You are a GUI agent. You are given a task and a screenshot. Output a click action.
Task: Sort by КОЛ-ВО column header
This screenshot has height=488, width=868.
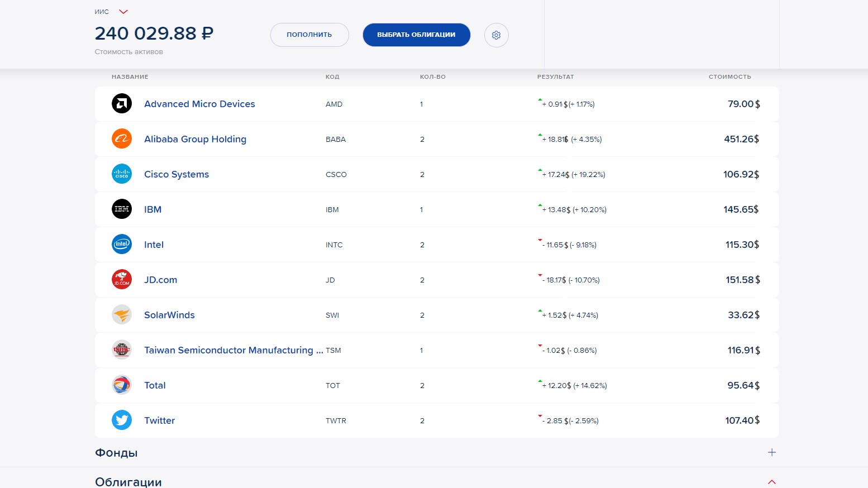point(433,77)
